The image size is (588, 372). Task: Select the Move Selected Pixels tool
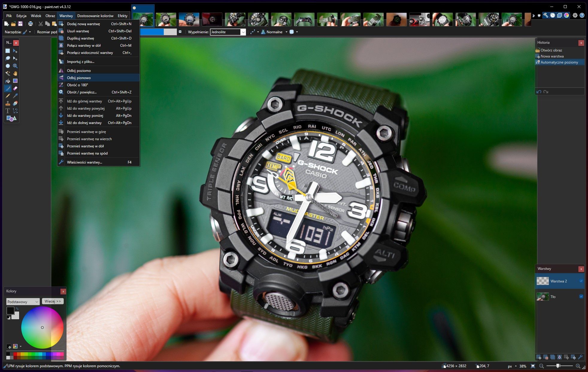click(15, 51)
